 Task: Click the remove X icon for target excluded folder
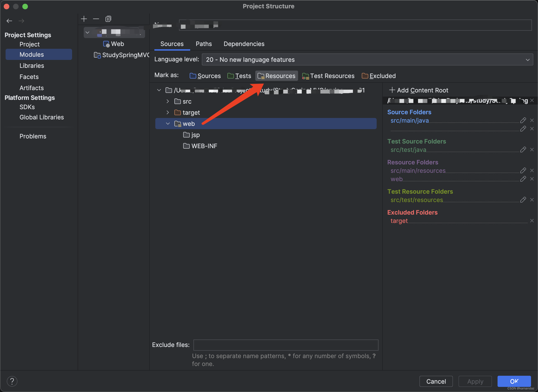tap(531, 221)
